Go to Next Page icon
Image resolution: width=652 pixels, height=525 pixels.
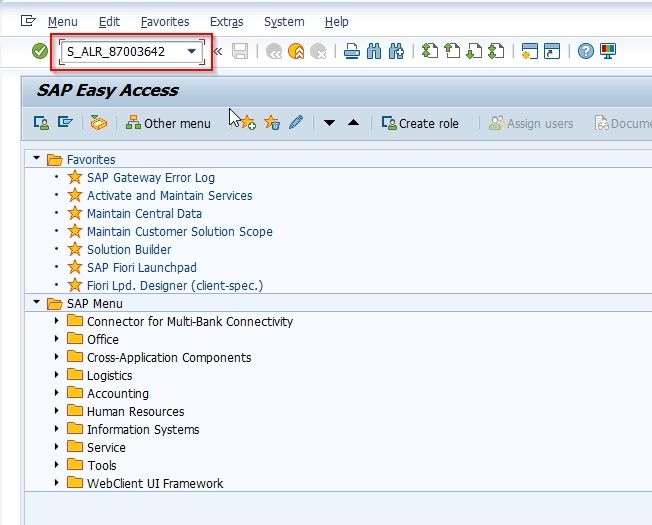[x=474, y=51]
